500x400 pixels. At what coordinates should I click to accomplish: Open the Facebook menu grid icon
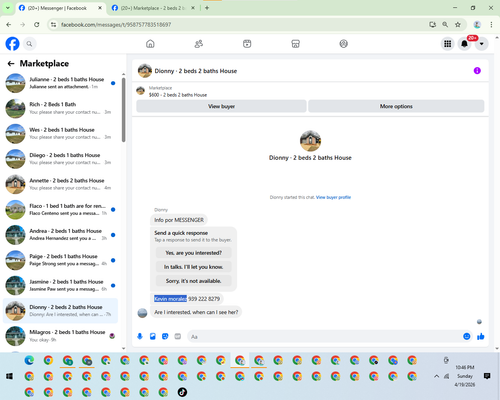448,44
